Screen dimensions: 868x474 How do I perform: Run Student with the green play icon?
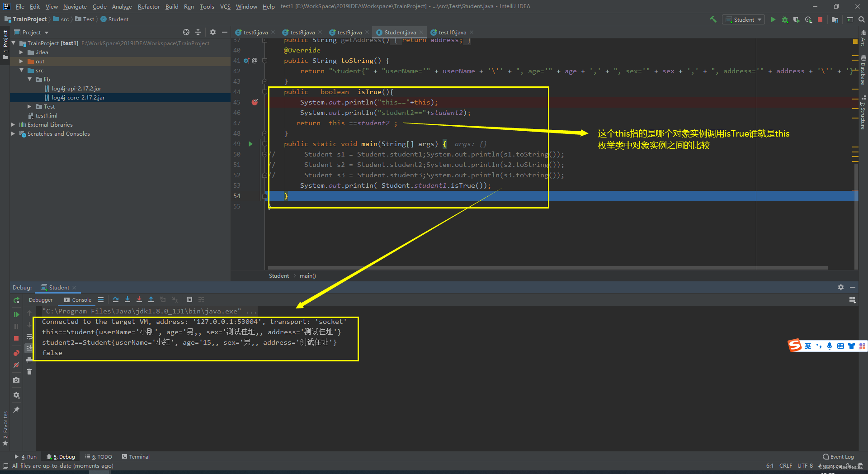[x=773, y=19]
